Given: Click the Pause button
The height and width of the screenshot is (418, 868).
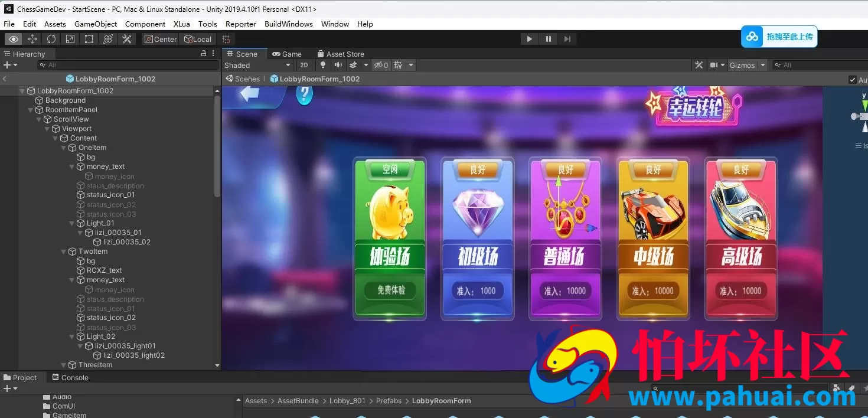Looking at the screenshot, I should (549, 39).
